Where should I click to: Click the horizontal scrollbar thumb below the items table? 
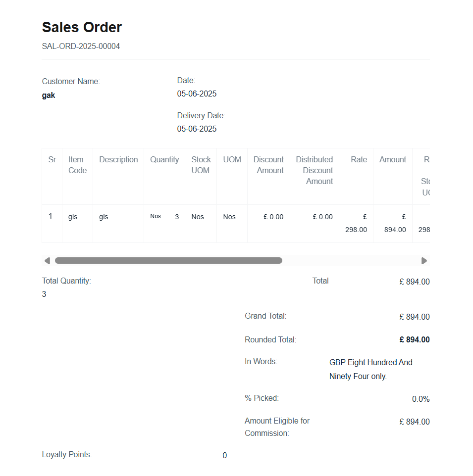point(168,261)
